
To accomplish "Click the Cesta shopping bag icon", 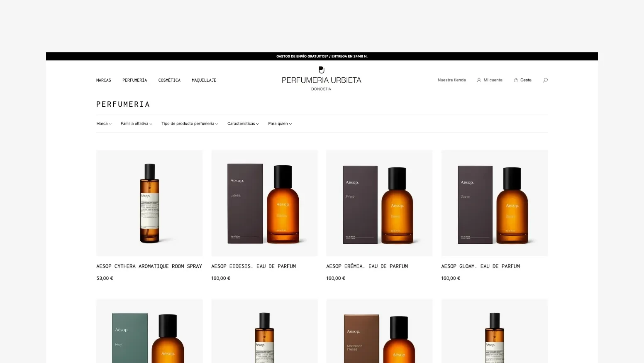I will pos(516,80).
